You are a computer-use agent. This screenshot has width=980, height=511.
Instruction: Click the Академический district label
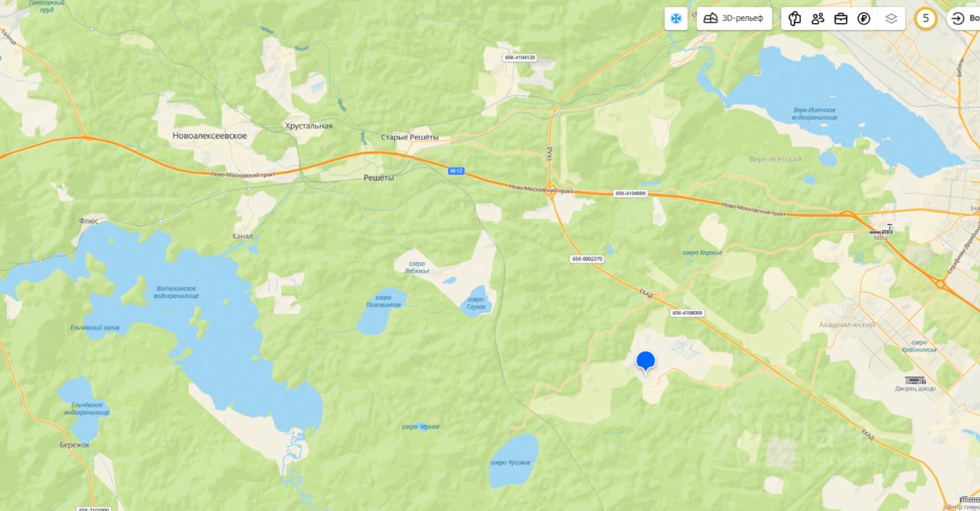click(847, 325)
